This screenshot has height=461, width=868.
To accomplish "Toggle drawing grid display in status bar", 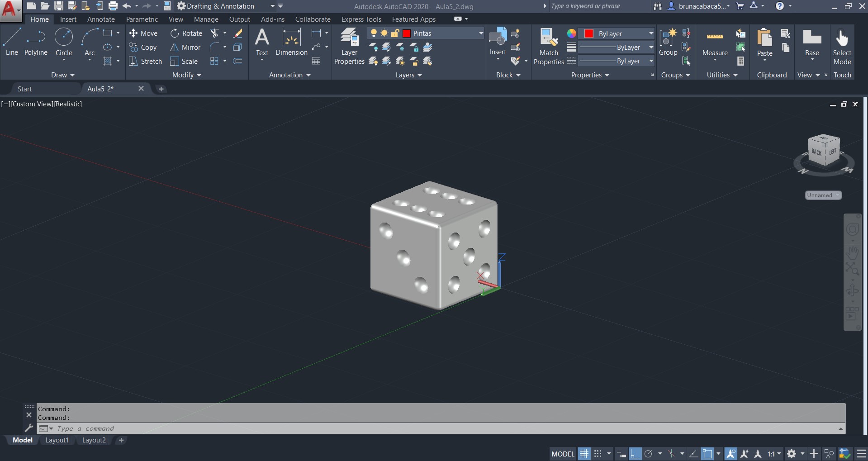I will 584,454.
